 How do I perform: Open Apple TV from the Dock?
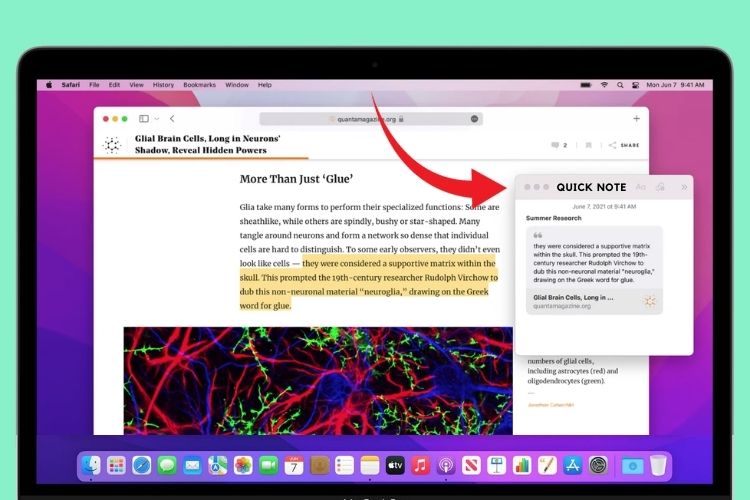(395, 465)
